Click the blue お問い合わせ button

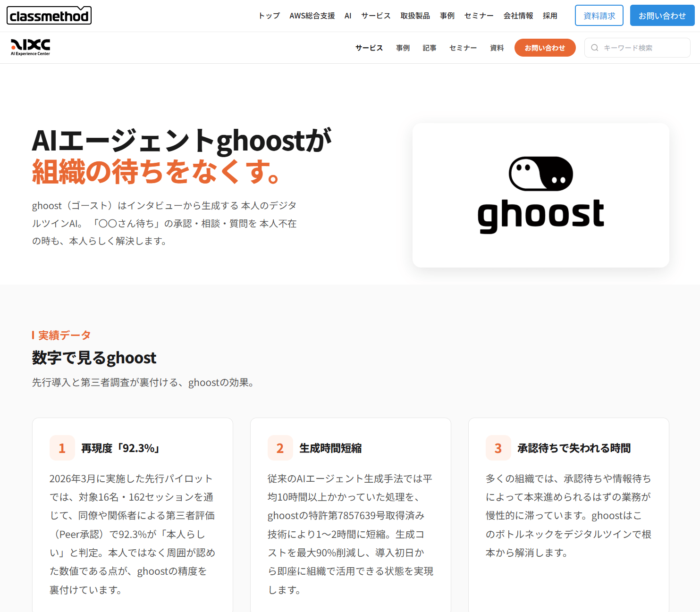click(662, 16)
